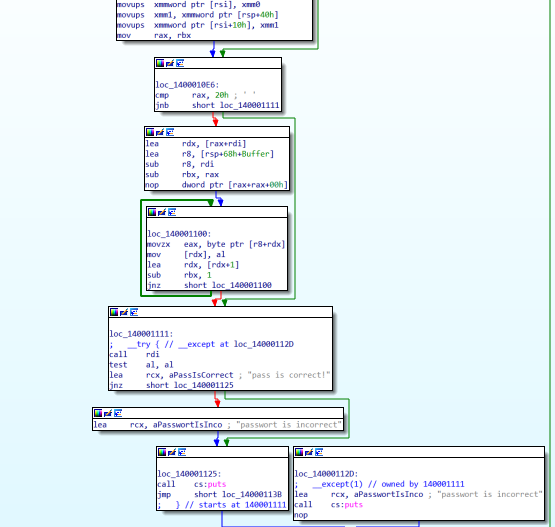Image resolution: width=555 pixels, height=527 pixels.
Task: Open the node color picker on the loc_140001100 node
Action: (152, 212)
